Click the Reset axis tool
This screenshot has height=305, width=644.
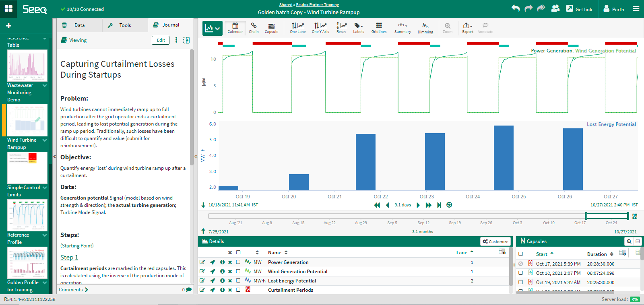341,28
